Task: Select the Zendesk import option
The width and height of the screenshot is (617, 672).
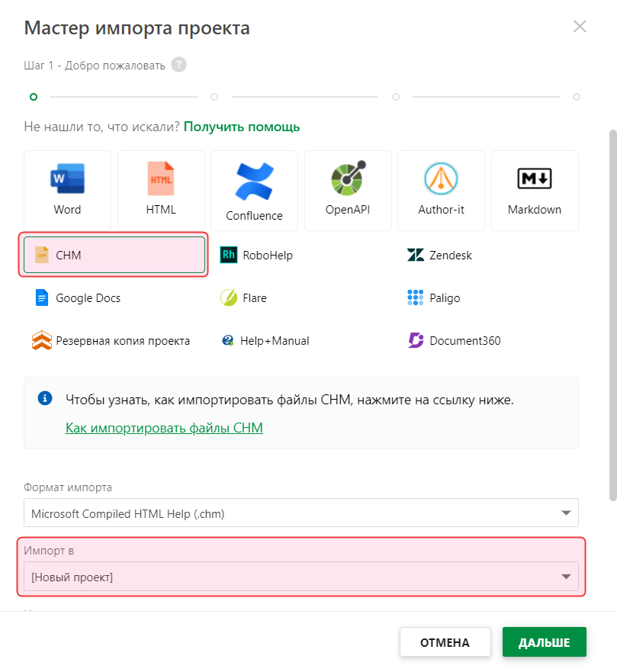Action: click(450, 256)
